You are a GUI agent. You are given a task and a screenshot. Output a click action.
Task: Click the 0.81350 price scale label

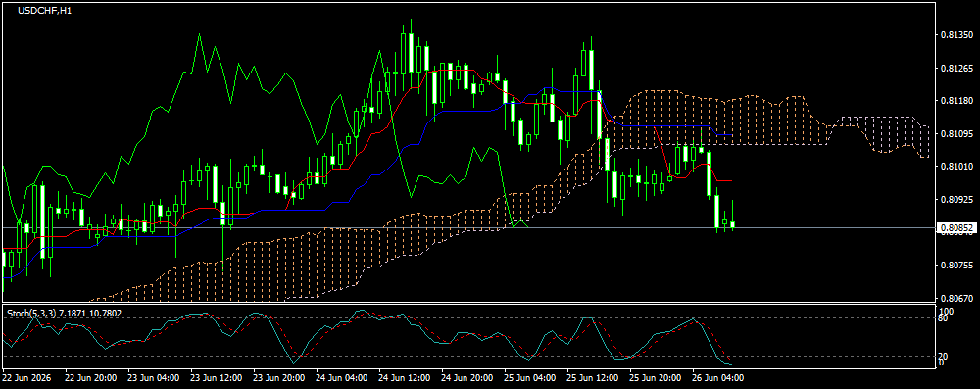(956, 35)
